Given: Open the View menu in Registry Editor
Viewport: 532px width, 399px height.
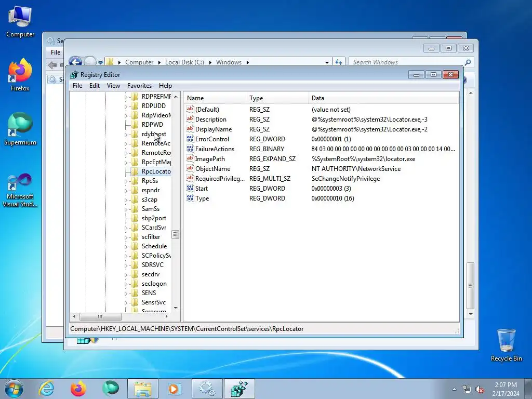Looking at the screenshot, I should point(113,86).
